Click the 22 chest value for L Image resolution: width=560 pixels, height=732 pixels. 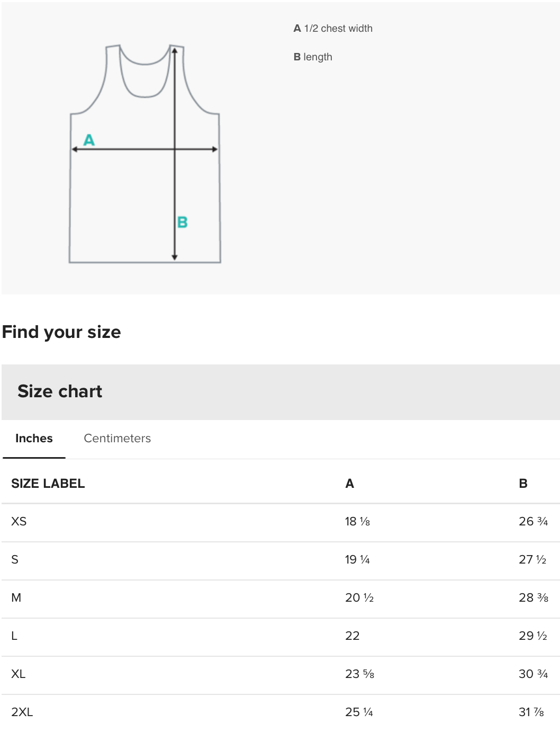[x=353, y=636]
